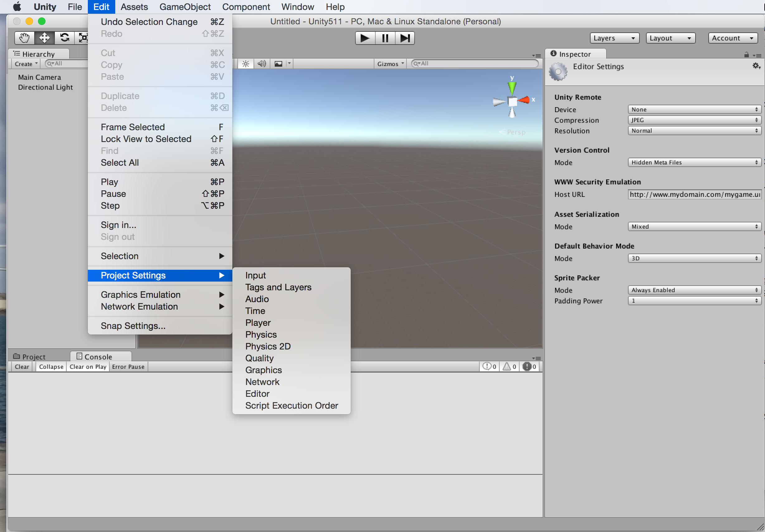Click the Step forward button
The width and height of the screenshot is (765, 532).
405,38
